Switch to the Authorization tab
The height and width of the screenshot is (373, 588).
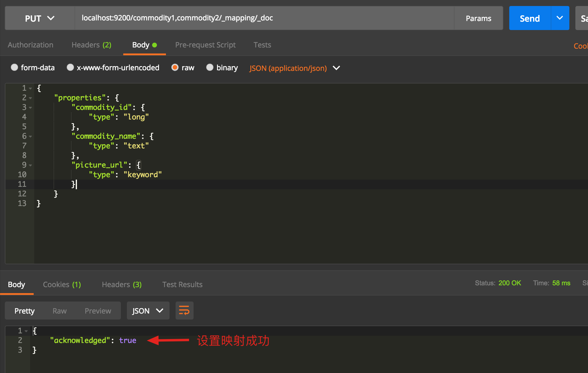tap(30, 45)
